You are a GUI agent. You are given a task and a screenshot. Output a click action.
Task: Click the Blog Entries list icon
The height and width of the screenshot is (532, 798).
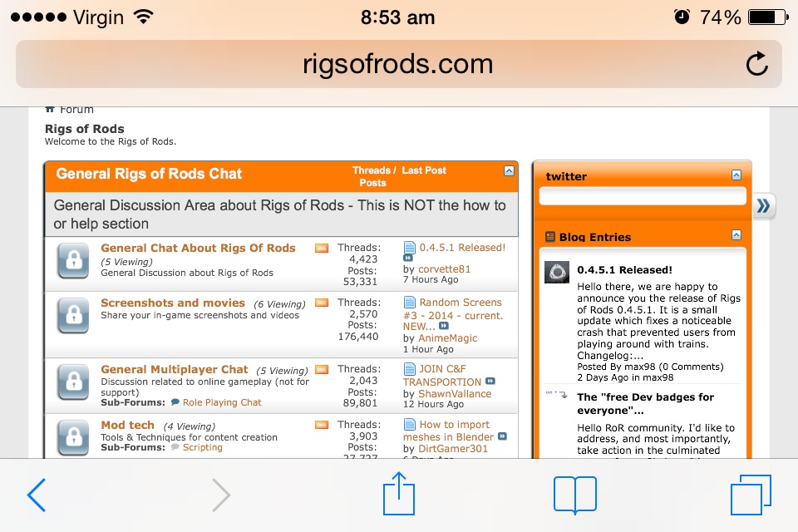[x=549, y=237]
